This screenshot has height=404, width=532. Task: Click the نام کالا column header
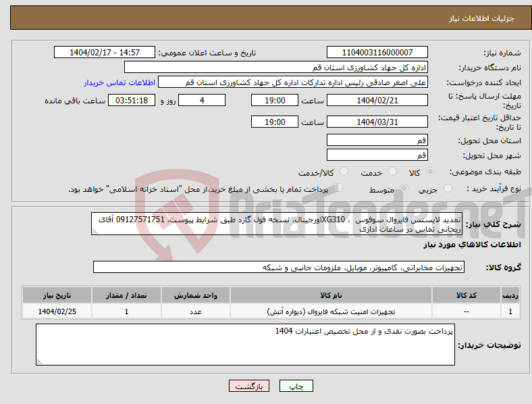[331, 295]
